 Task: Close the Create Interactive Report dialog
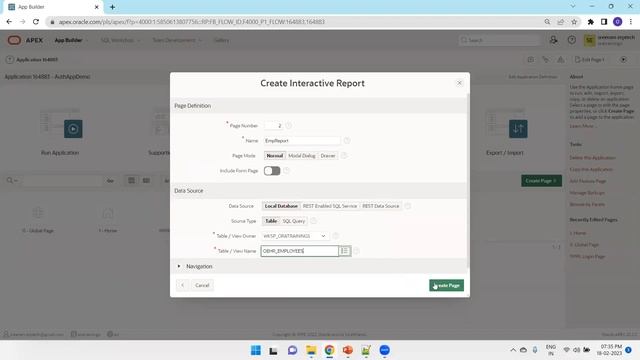(459, 83)
